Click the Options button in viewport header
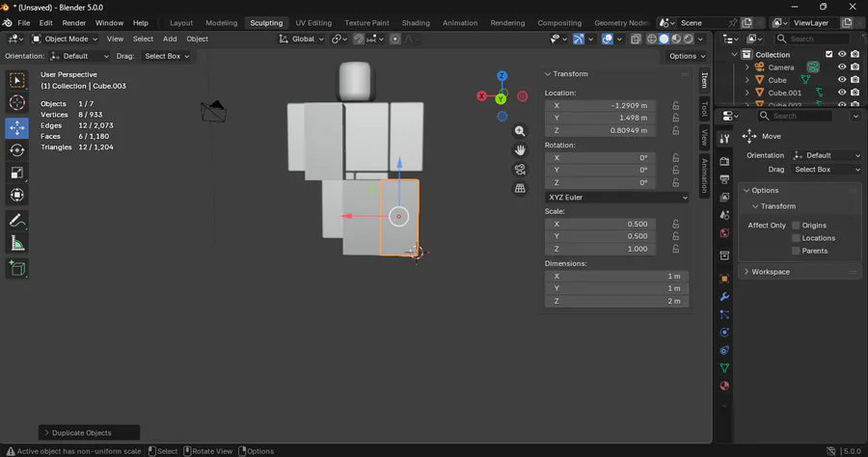868x457 pixels. click(x=685, y=56)
